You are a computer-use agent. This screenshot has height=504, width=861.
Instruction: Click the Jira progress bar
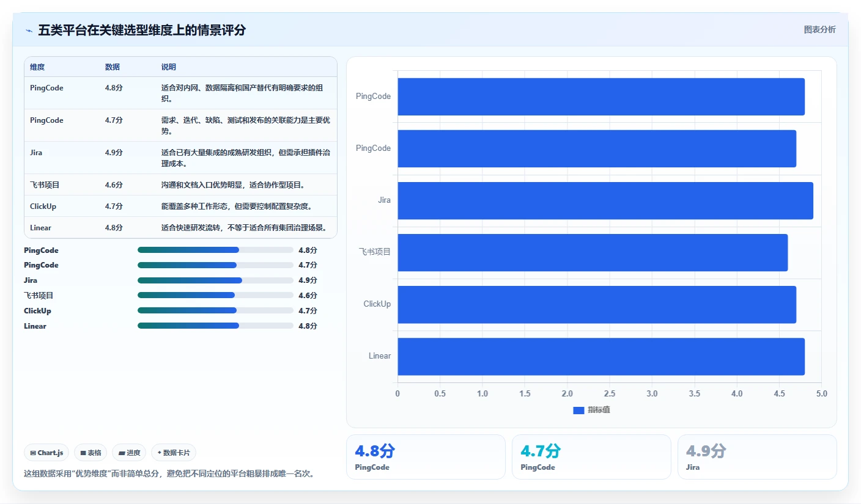point(215,280)
